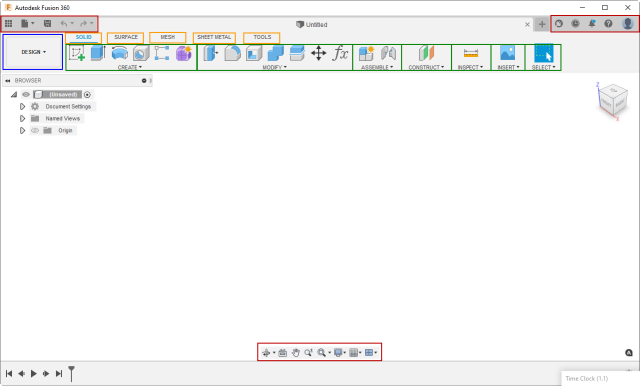This screenshot has height=386, width=640.
Task: Switch to the MESH tab
Action: coord(167,37)
